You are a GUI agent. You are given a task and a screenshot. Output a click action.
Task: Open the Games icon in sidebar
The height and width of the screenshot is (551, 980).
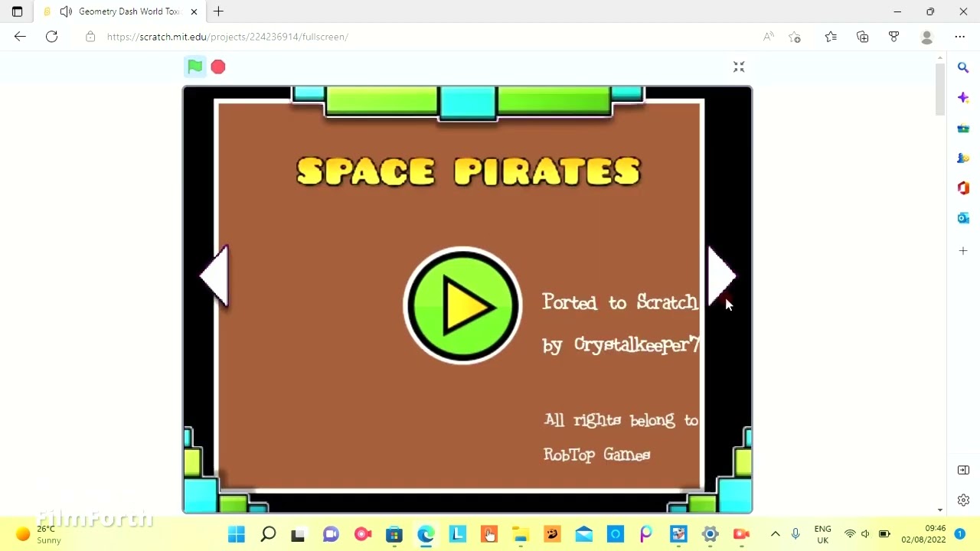(x=963, y=158)
